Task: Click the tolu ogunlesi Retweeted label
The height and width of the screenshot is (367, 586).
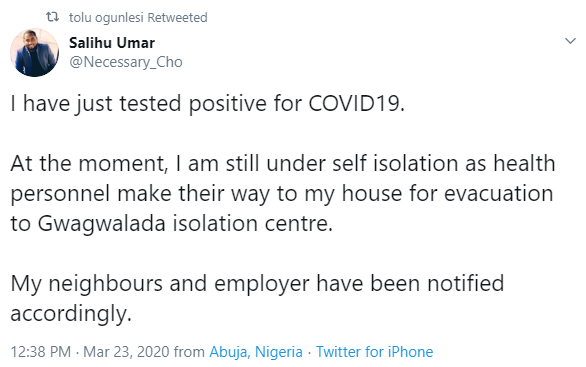Action: click(138, 18)
